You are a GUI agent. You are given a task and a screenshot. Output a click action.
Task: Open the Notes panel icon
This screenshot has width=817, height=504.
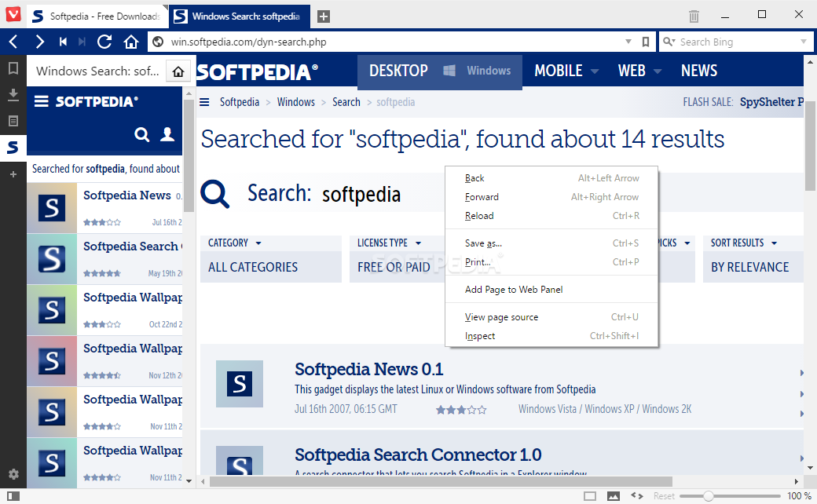[x=13, y=121]
